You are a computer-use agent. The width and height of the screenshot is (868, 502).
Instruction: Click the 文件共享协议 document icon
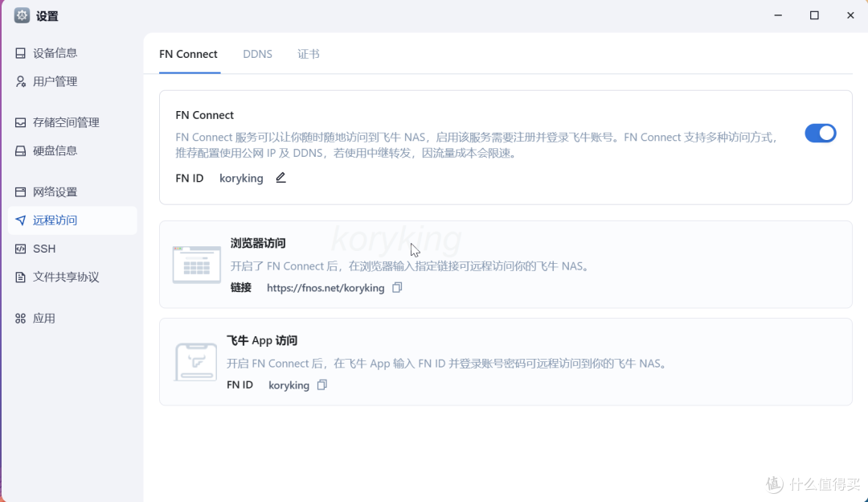(x=20, y=277)
